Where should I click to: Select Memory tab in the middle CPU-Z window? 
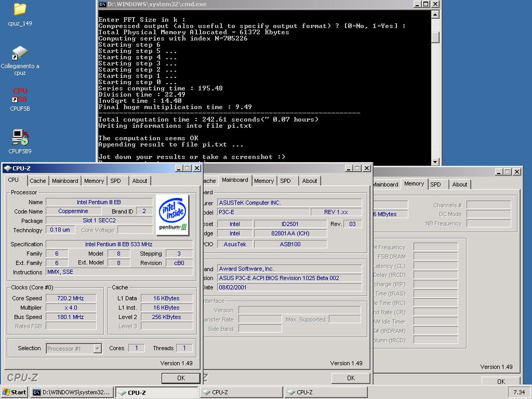[x=264, y=181]
